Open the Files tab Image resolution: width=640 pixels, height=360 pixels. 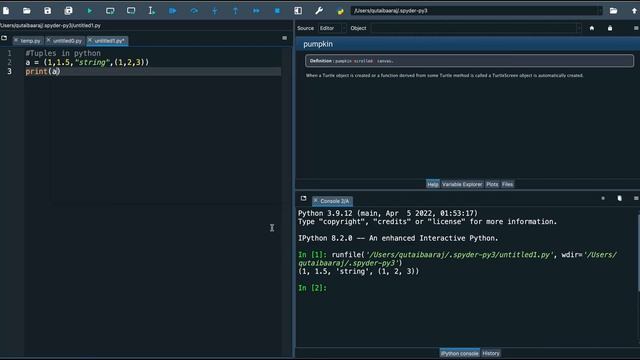pyautogui.click(x=507, y=184)
